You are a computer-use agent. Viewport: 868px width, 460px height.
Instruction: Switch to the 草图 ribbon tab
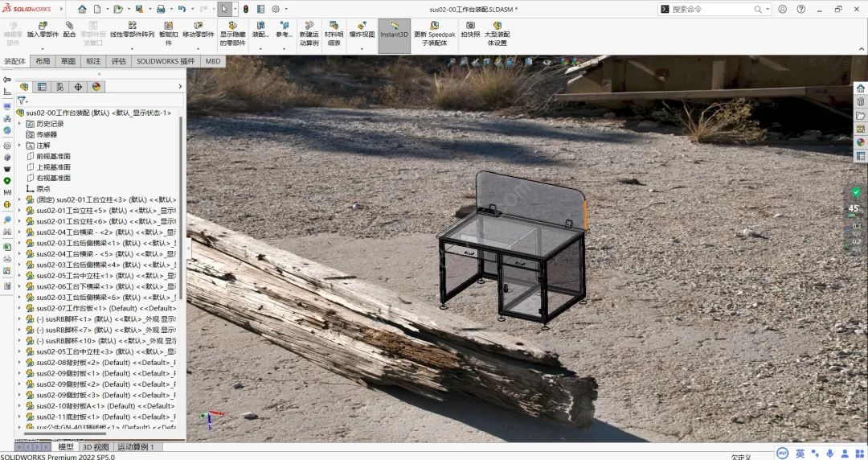[68, 61]
